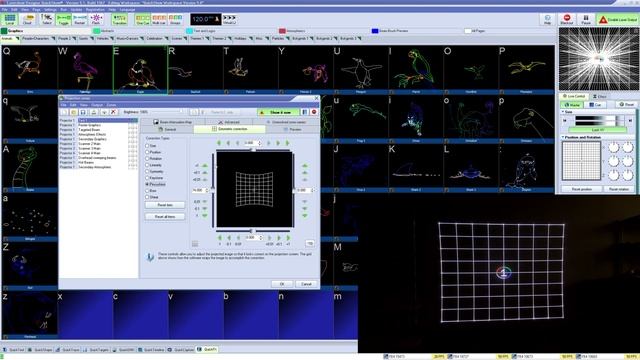Click the Virtual LJ arrows icon
Image resolution: width=640 pixels, height=360 pixels.
229,19
